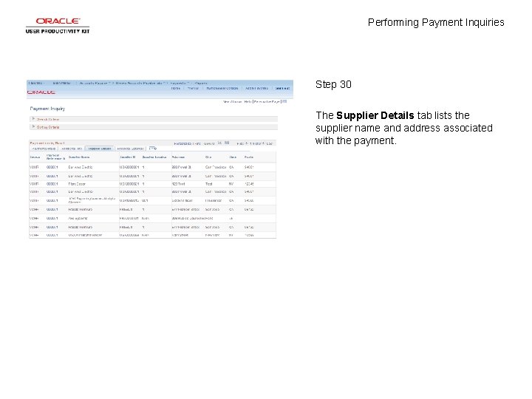The height and width of the screenshot is (399, 532).
Task: Click the download to spreadsheet icon
Action: tap(227, 143)
